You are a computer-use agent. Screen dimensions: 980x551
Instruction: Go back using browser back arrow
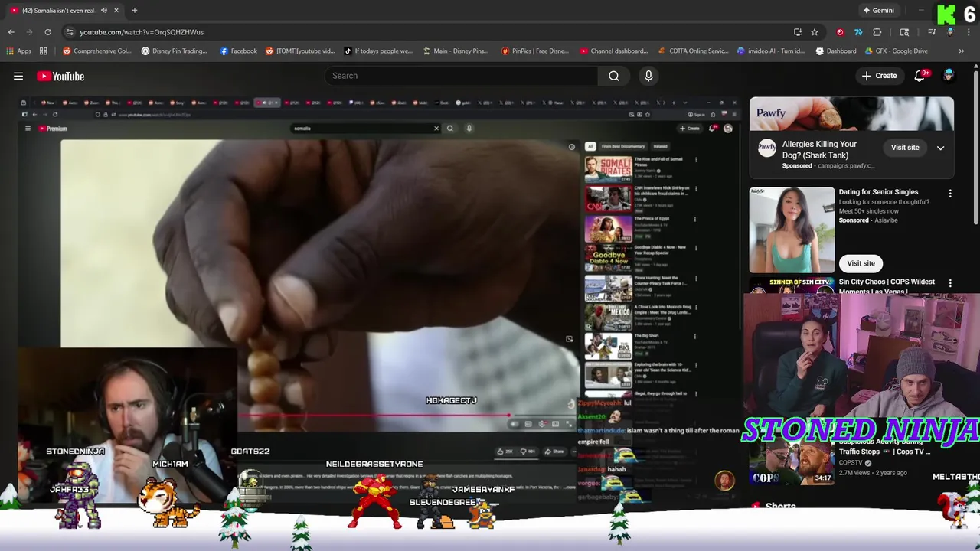(11, 32)
